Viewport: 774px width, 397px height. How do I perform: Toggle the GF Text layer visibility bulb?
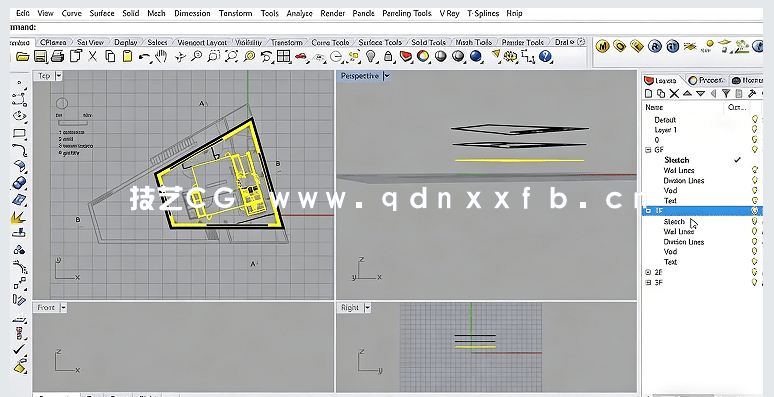(754, 200)
